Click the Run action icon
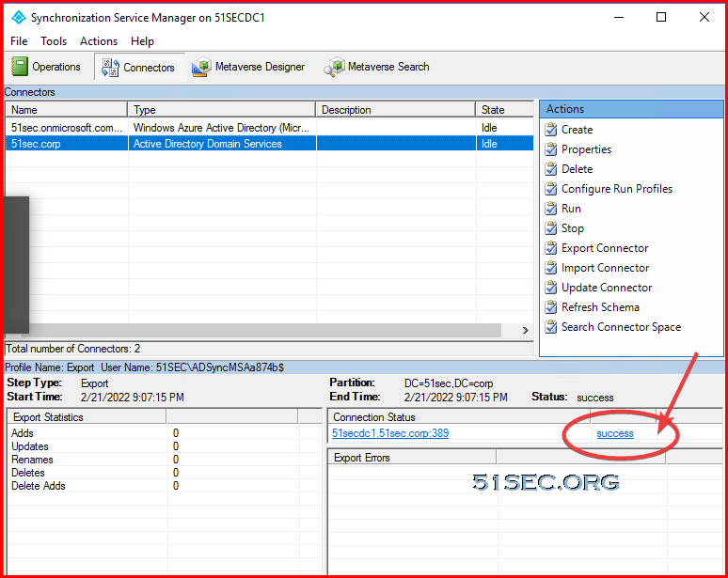Viewport: 728px width, 578px height. (x=551, y=209)
